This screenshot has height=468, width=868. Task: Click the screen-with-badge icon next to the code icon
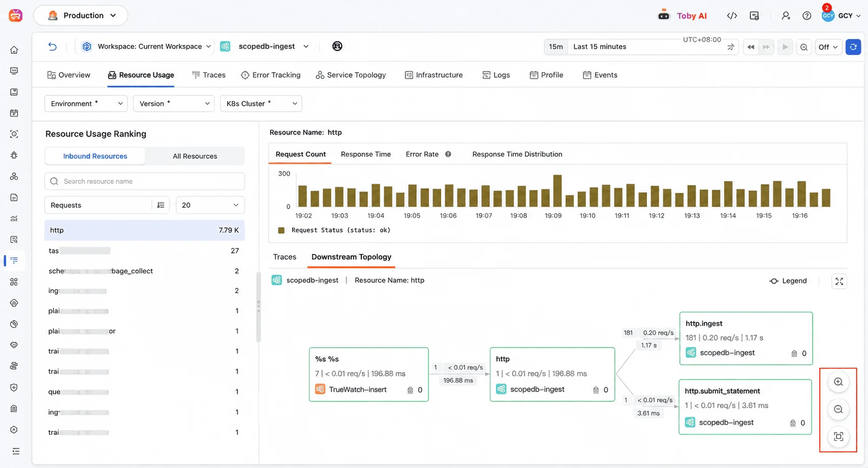(x=755, y=16)
